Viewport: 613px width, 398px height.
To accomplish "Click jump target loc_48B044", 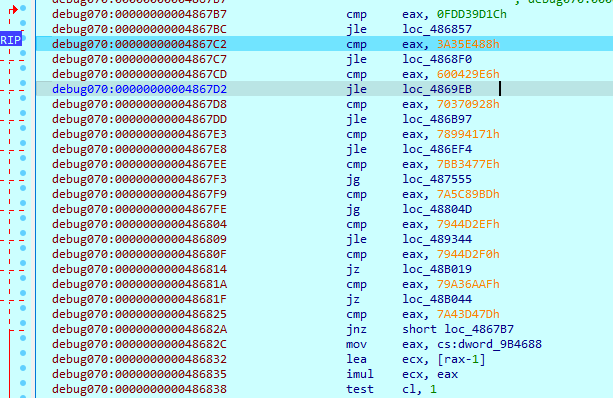I will 437,299.
